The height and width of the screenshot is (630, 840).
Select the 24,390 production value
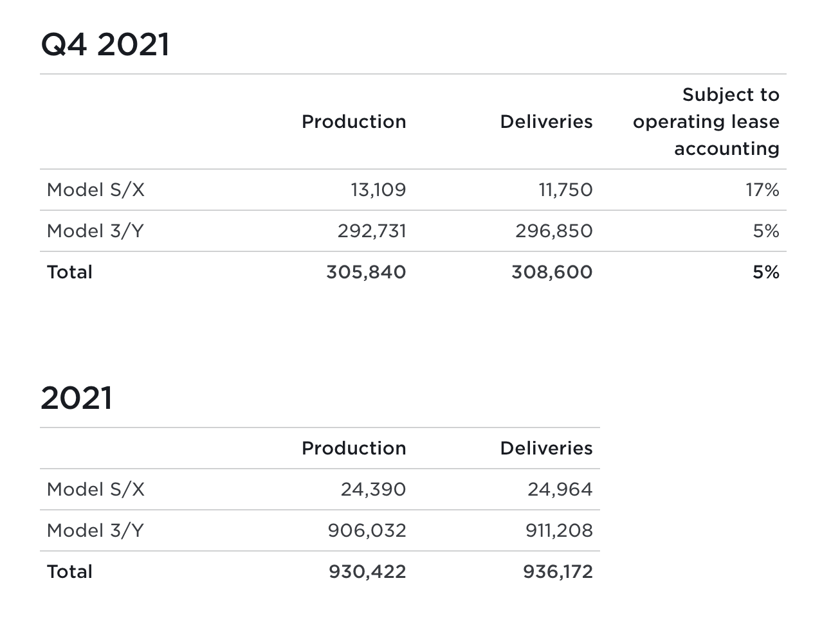tap(373, 490)
